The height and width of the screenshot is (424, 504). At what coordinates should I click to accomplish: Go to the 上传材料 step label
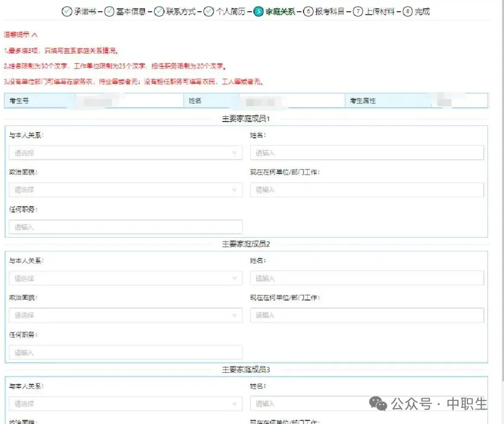pos(379,12)
